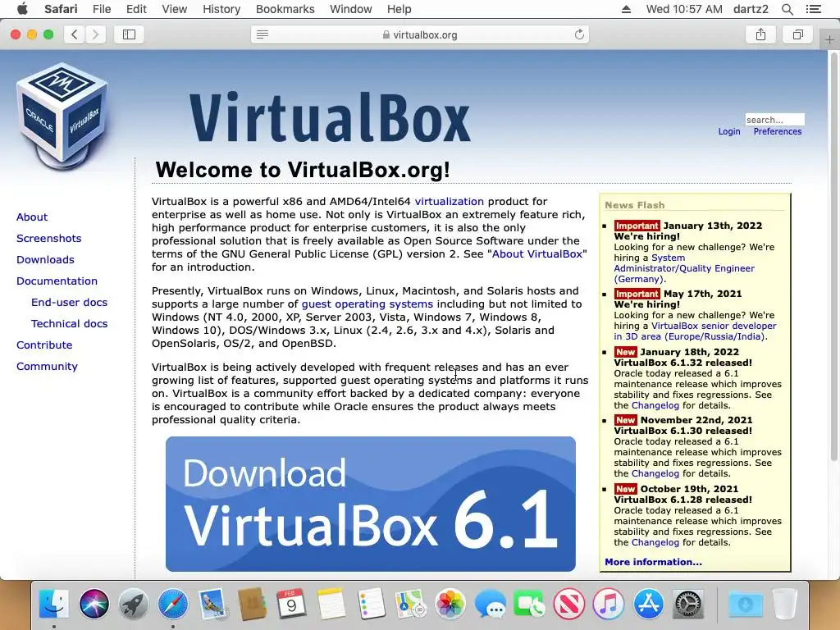
Task: Follow the virtualization link
Action: (449, 202)
